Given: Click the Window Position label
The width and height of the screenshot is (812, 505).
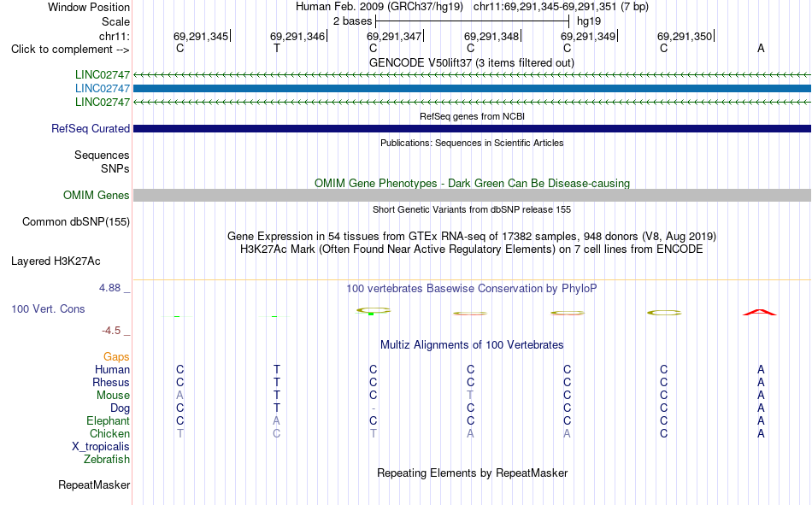Looking at the screenshot, I should click(x=89, y=7).
